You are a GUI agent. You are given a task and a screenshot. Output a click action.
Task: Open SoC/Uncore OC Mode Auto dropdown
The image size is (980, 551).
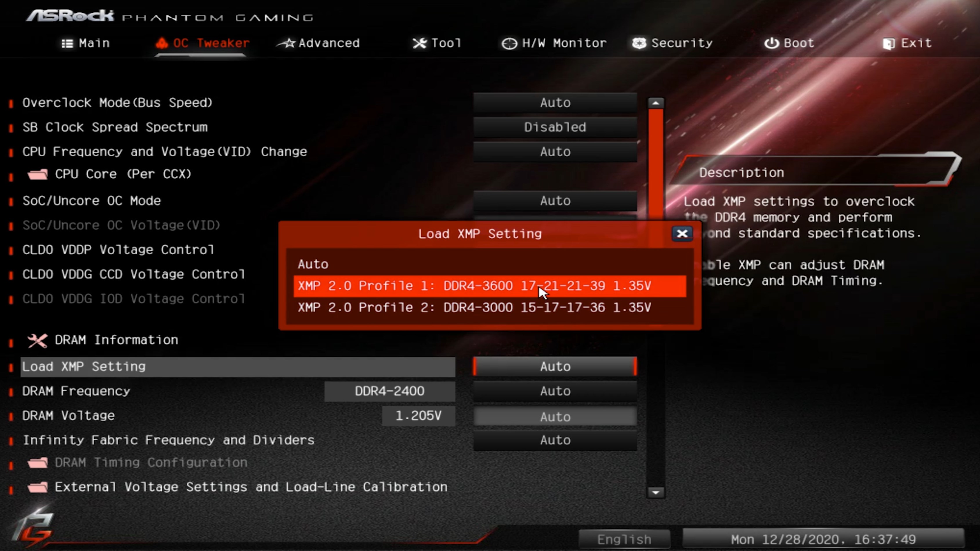[x=555, y=201]
